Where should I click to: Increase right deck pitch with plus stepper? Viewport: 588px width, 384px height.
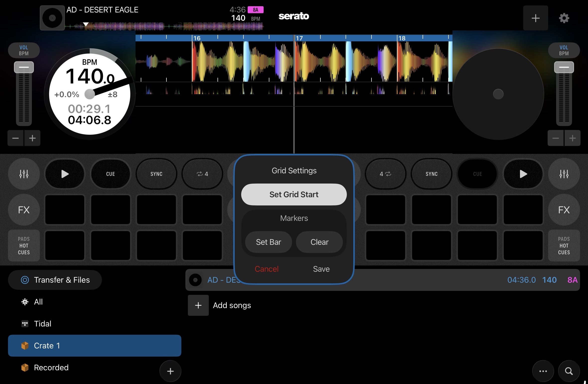pos(573,138)
